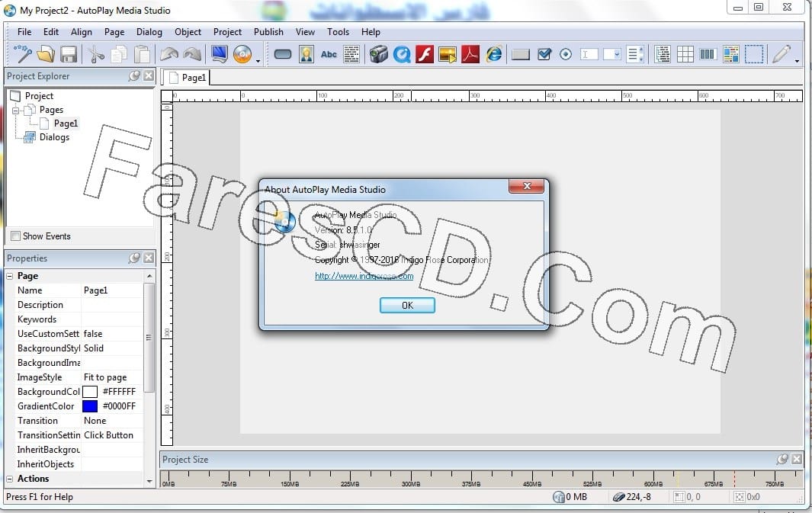Image resolution: width=812 pixels, height=513 pixels.
Task: Open the Edit menu
Action: (51, 31)
